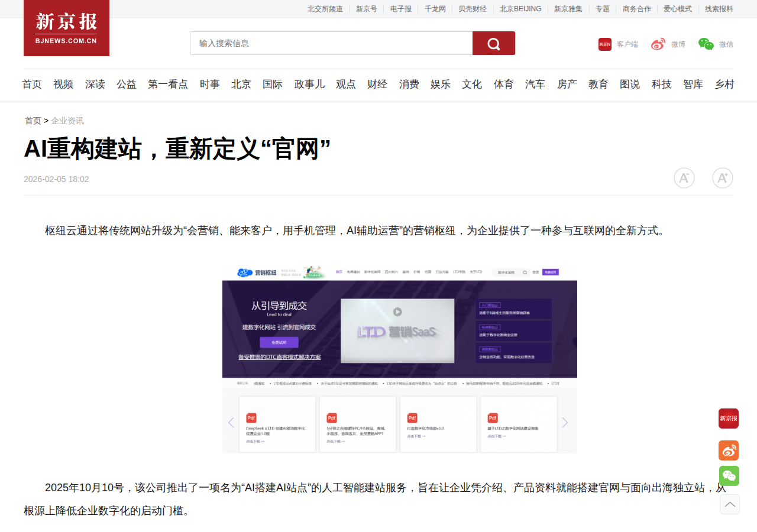
Task: Open the 新京雅集 top link
Action: pyautogui.click(x=568, y=9)
